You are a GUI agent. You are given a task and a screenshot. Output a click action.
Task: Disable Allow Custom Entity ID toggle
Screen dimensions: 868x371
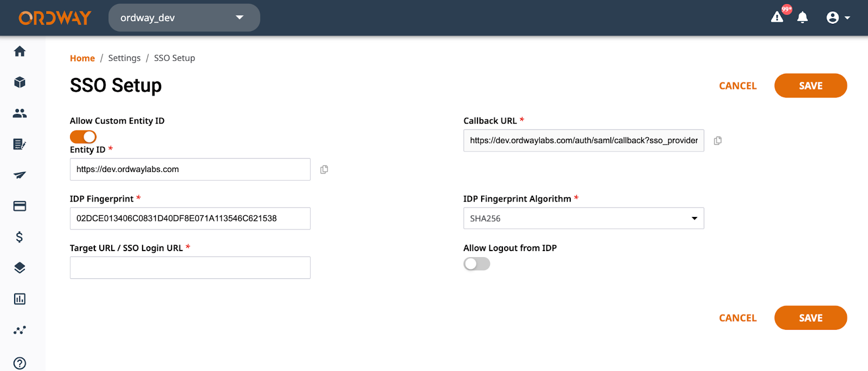[x=83, y=137]
